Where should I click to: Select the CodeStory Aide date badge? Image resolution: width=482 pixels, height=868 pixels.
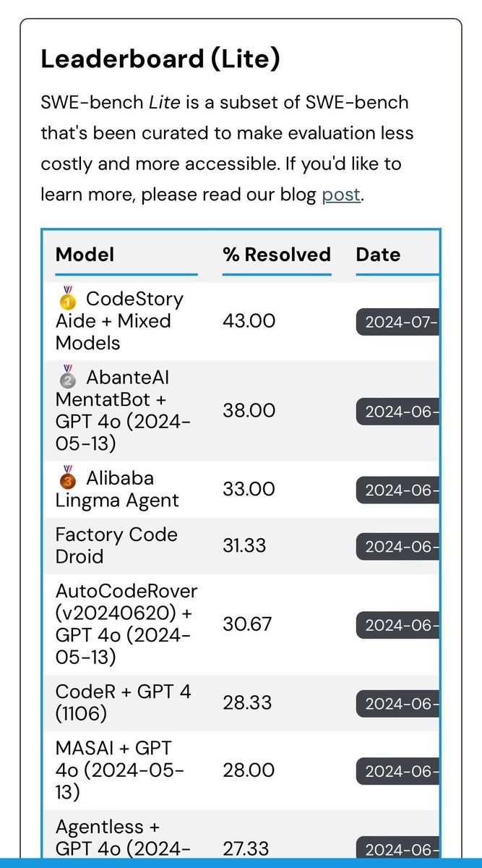click(397, 322)
